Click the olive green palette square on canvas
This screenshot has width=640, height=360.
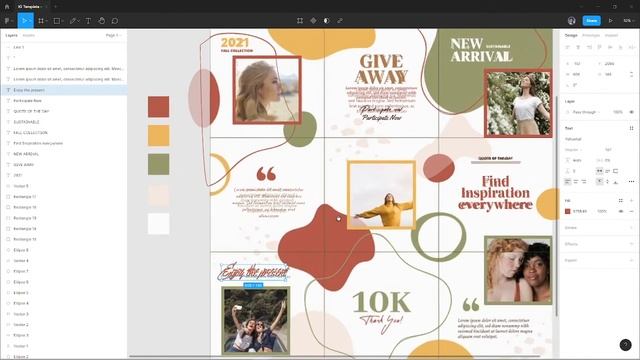pos(158,164)
